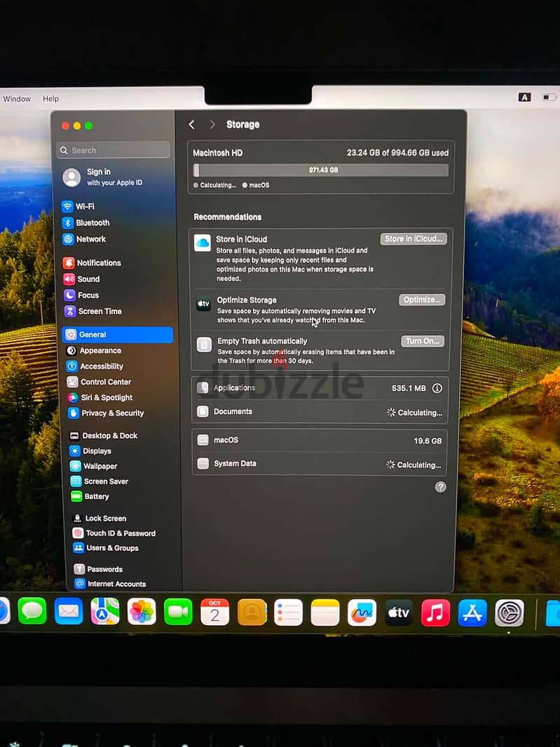Go back using the back chevron

[x=191, y=124]
